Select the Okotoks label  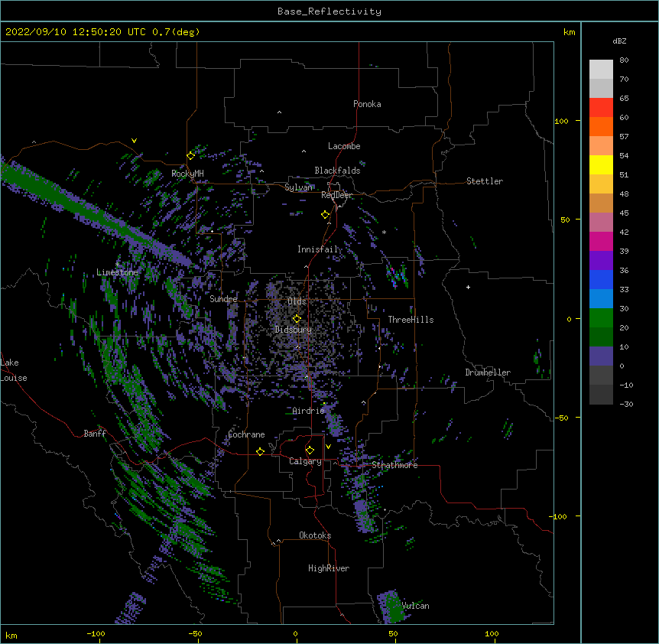(x=315, y=535)
